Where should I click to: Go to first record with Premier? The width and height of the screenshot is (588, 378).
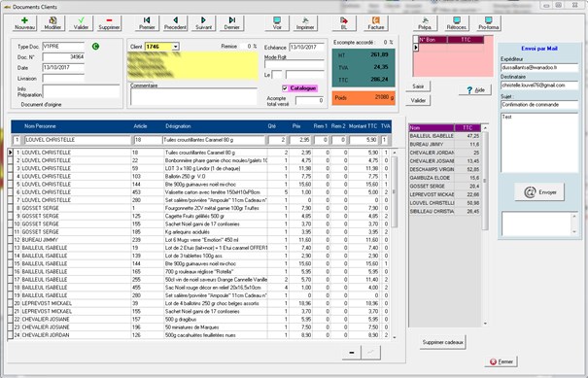147,23
